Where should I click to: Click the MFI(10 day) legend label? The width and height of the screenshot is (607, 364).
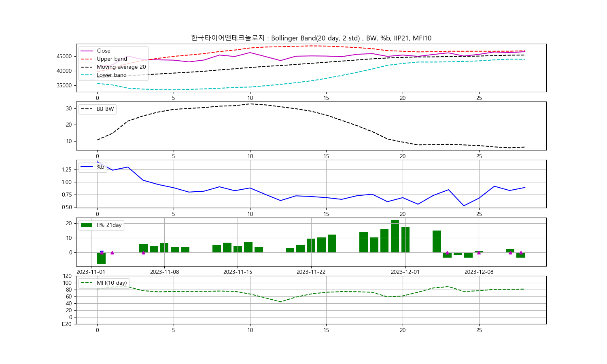click(x=112, y=283)
